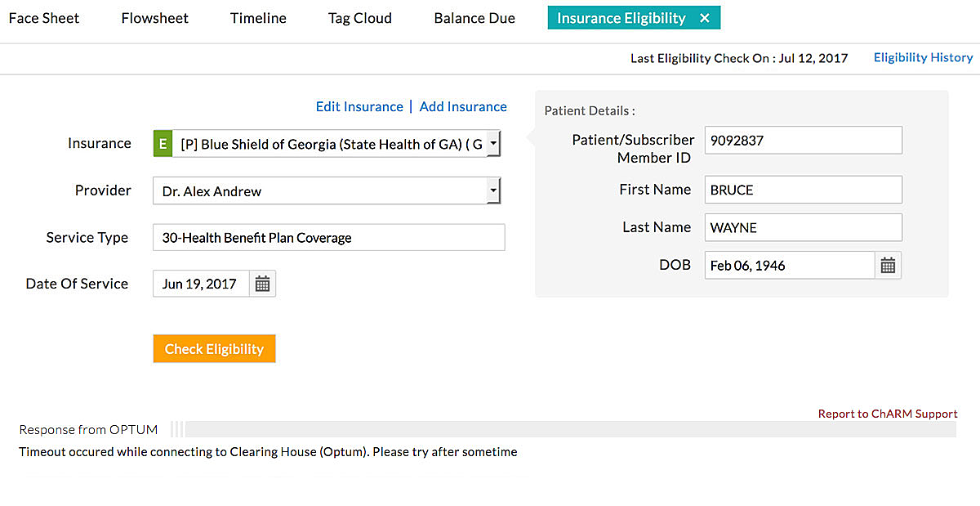The image size is (980, 506).
Task: Open the Provider selection dropdown
Action: [495, 190]
